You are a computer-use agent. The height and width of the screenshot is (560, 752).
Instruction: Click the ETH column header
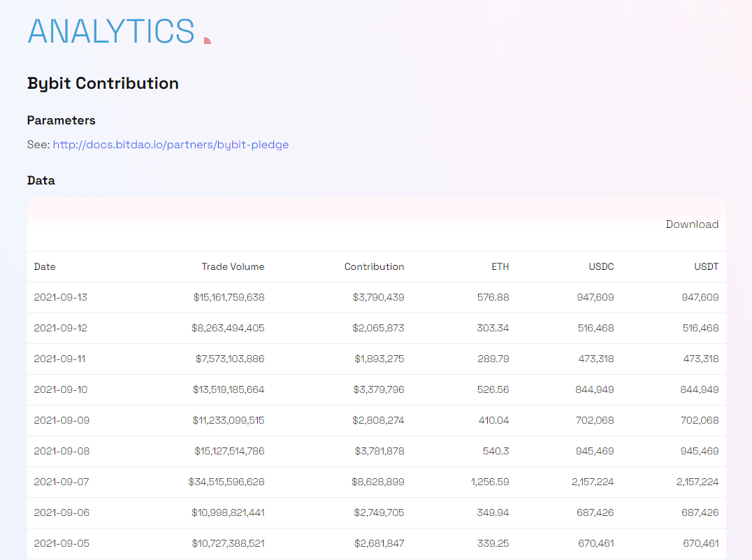coord(500,267)
